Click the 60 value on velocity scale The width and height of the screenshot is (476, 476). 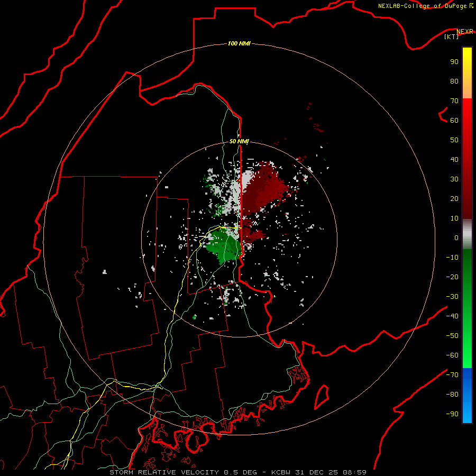point(454,120)
